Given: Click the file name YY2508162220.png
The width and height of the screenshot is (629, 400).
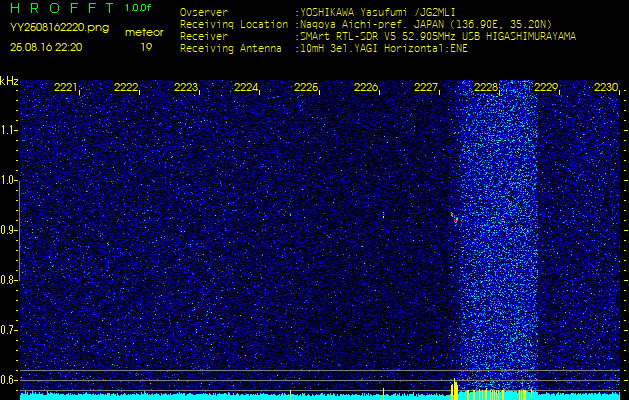Looking at the screenshot, I should point(59,28).
